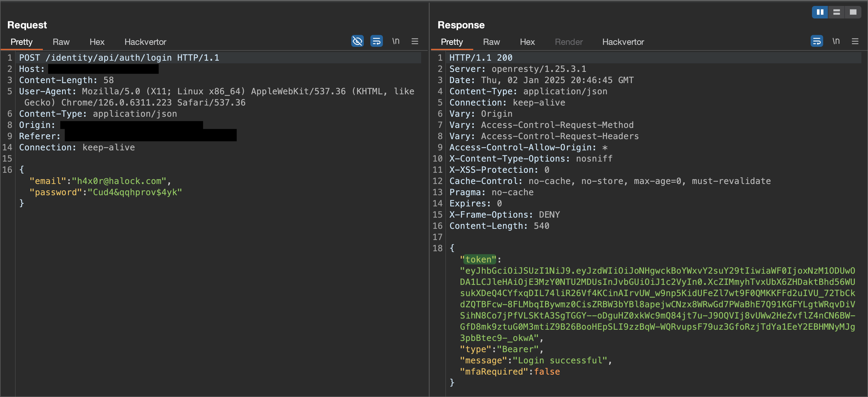
Task: Toggle non-printable characters \n in Response panel
Action: 836,41
